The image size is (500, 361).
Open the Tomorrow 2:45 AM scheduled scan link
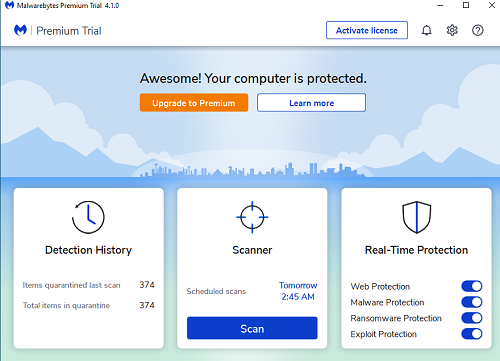[x=298, y=291]
